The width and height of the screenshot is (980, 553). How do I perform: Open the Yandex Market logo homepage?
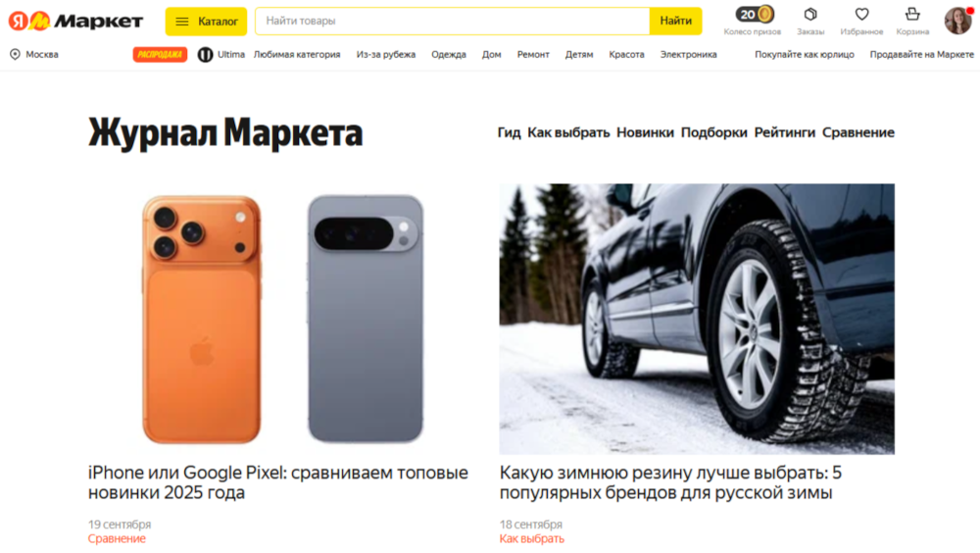pyautogui.click(x=75, y=22)
